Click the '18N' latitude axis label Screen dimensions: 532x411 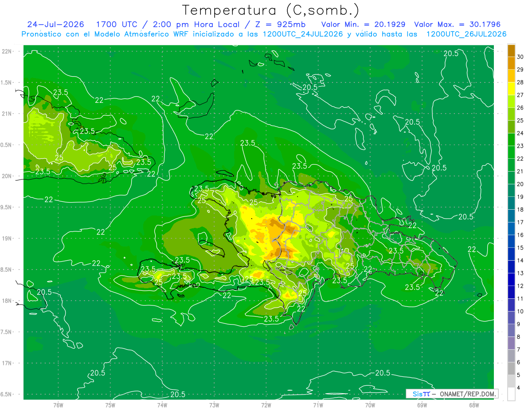8,301
